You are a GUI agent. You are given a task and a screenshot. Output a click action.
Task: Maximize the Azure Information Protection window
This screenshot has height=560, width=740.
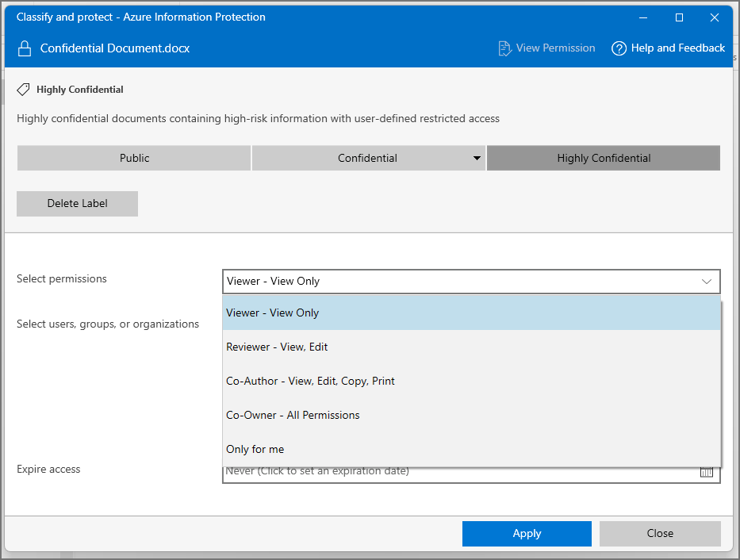[x=679, y=17]
